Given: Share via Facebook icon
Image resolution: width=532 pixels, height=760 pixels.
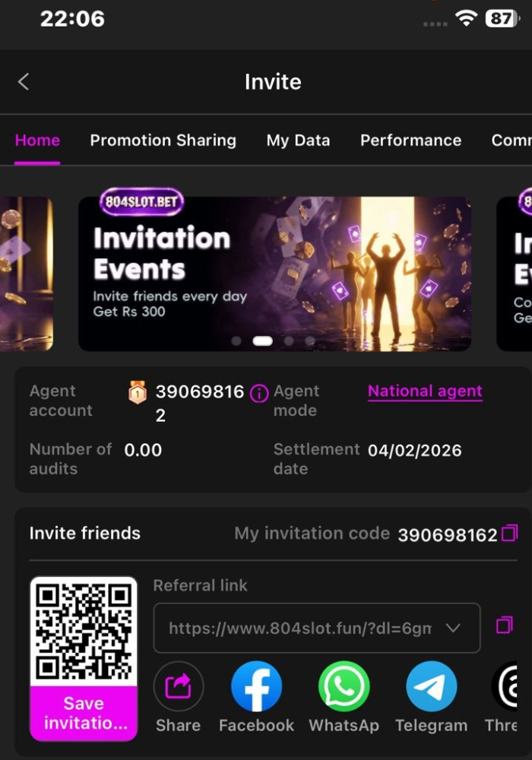Looking at the screenshot, I should tap(257, 686).
